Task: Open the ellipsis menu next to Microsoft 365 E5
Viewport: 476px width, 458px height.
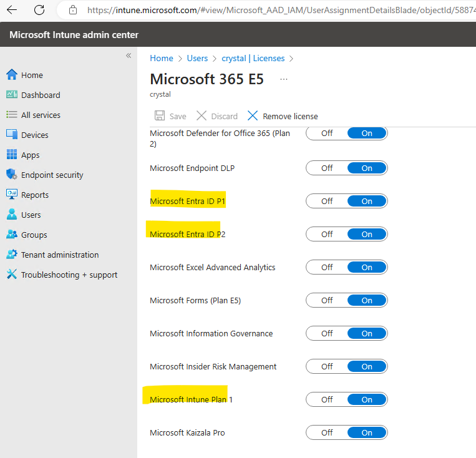Action: pos(284,79)
